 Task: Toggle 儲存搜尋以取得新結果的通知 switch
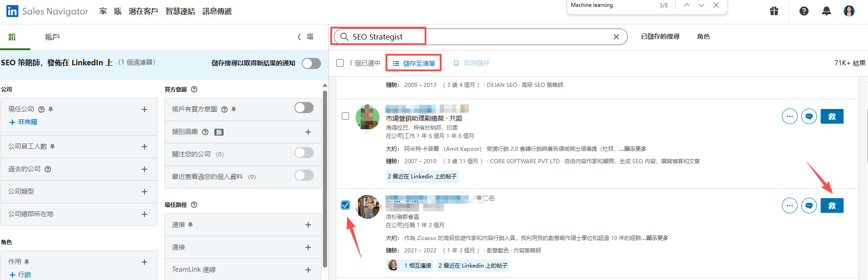tap(311, 63)
